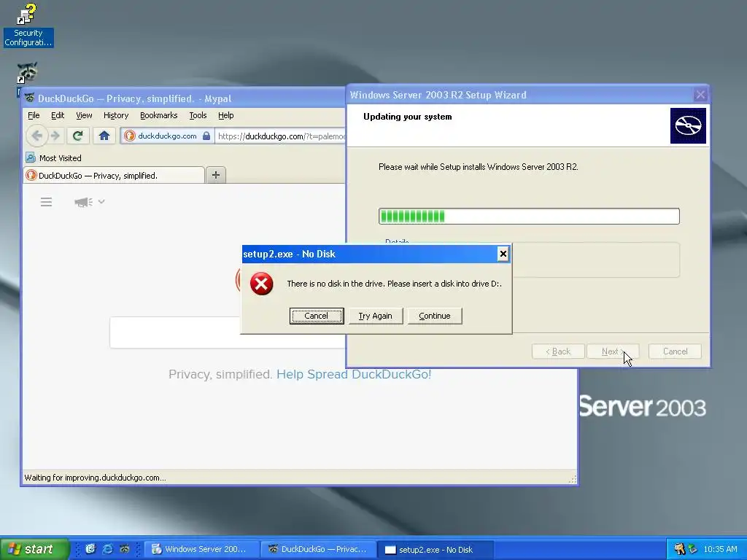Open the Start menu

34,549
